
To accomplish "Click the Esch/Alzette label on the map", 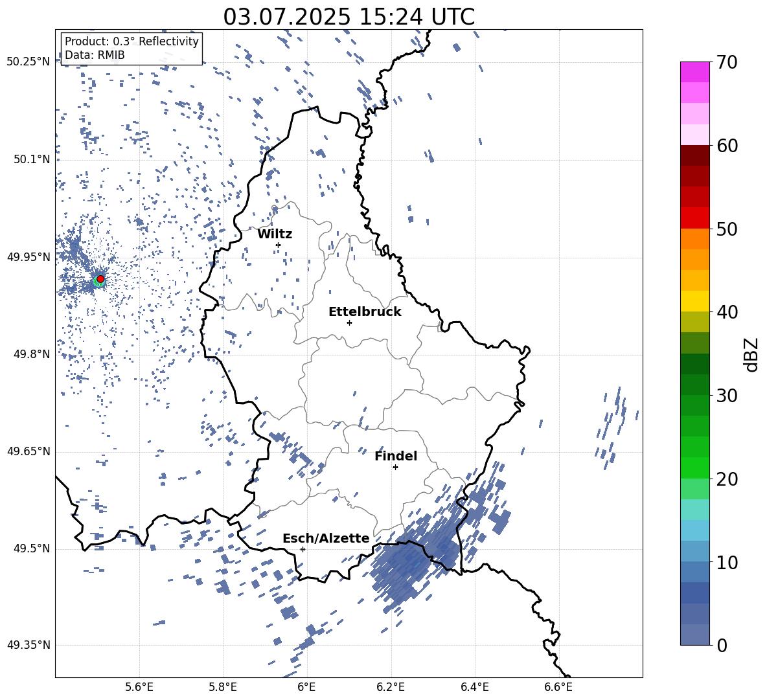I will (x=326, y=538).
